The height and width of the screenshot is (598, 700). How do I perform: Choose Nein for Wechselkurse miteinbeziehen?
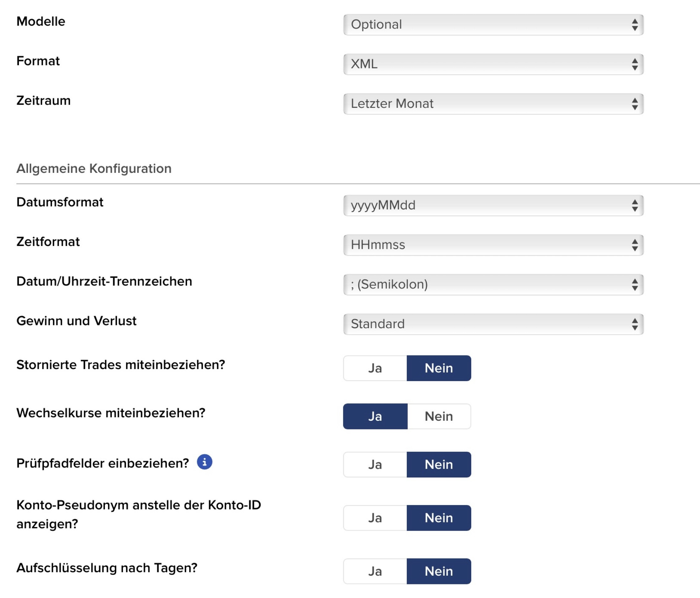point(438,416)
